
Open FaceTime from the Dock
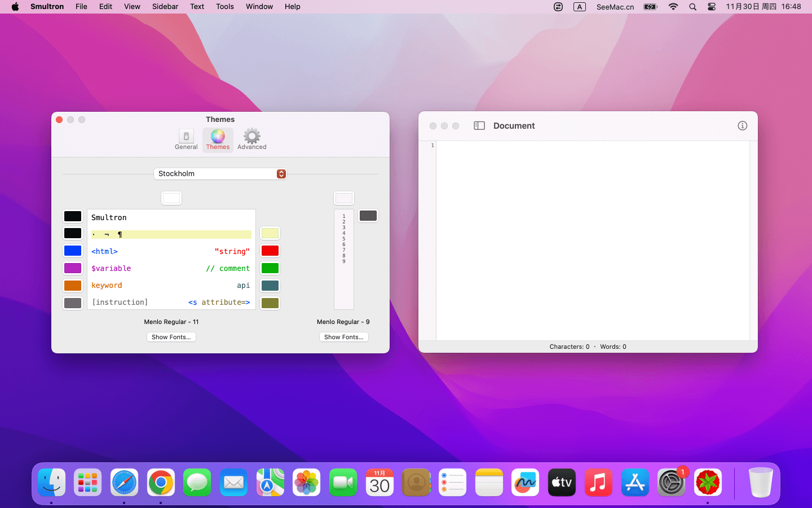coord(343,483)
